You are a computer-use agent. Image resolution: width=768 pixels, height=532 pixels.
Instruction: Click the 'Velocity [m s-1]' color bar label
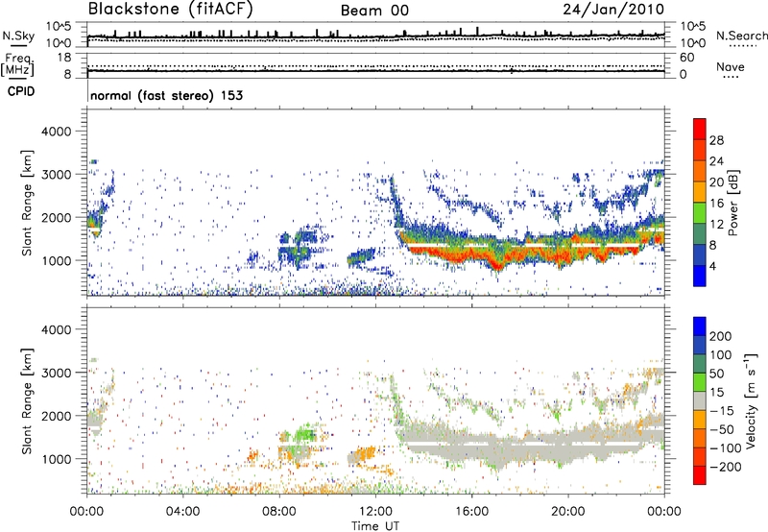751,400
